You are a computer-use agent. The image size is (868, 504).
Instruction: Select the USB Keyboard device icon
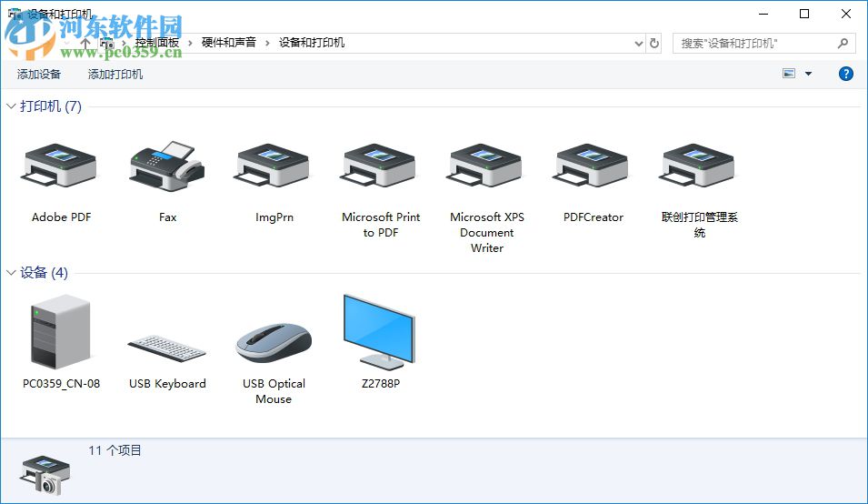pyautogui.click(x=166, y=348)
